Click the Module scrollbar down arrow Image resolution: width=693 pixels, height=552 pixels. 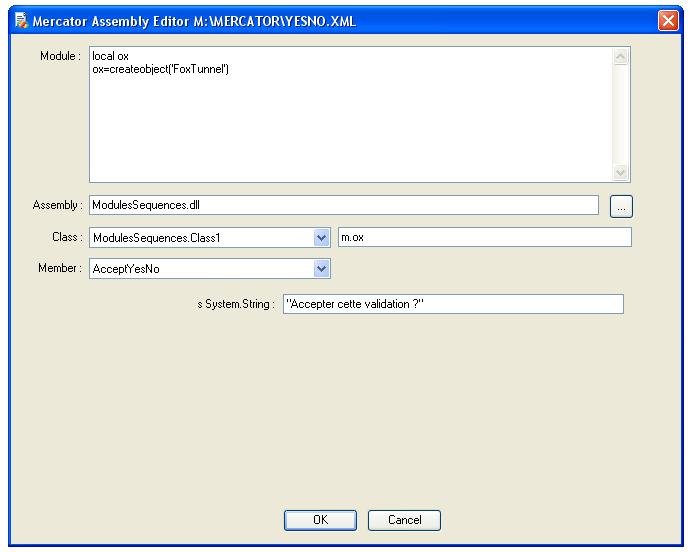coord(620,172)
